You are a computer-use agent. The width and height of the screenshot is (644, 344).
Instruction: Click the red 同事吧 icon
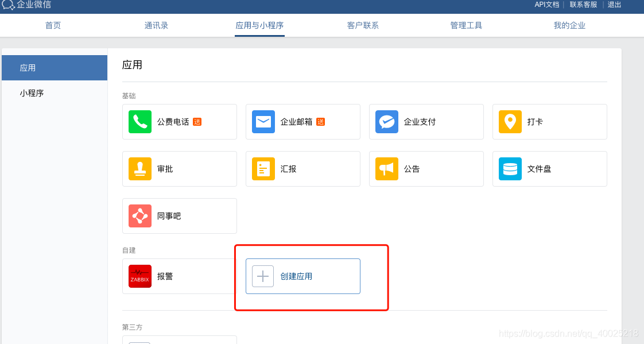(140, 216)
